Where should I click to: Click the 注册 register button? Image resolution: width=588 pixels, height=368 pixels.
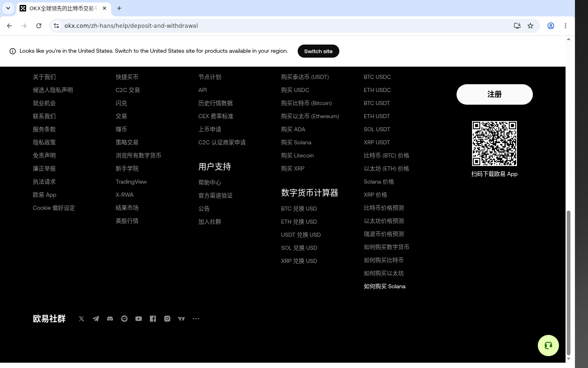click(494, 94)
